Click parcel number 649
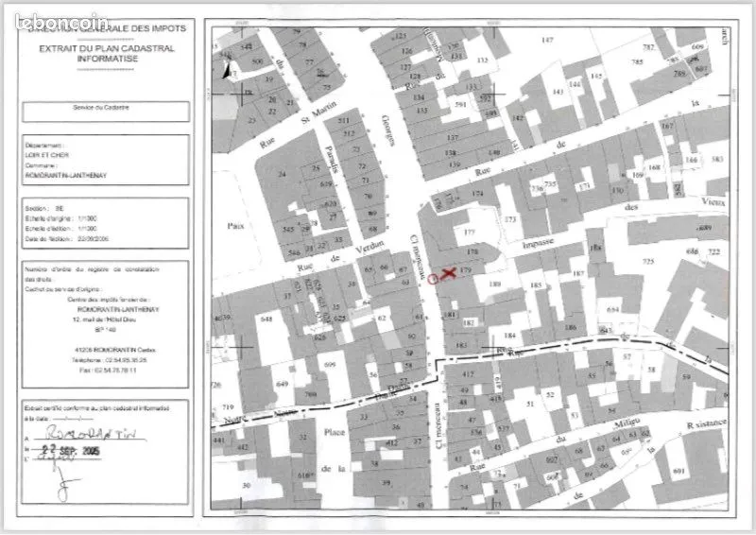 click(x=282, y=384)
